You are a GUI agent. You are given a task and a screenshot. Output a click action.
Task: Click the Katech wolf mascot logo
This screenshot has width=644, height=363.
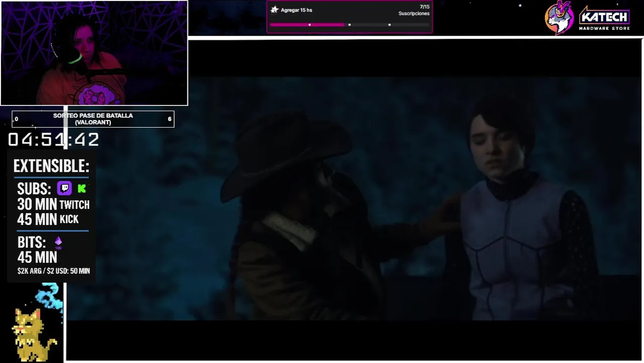[559, 17]
